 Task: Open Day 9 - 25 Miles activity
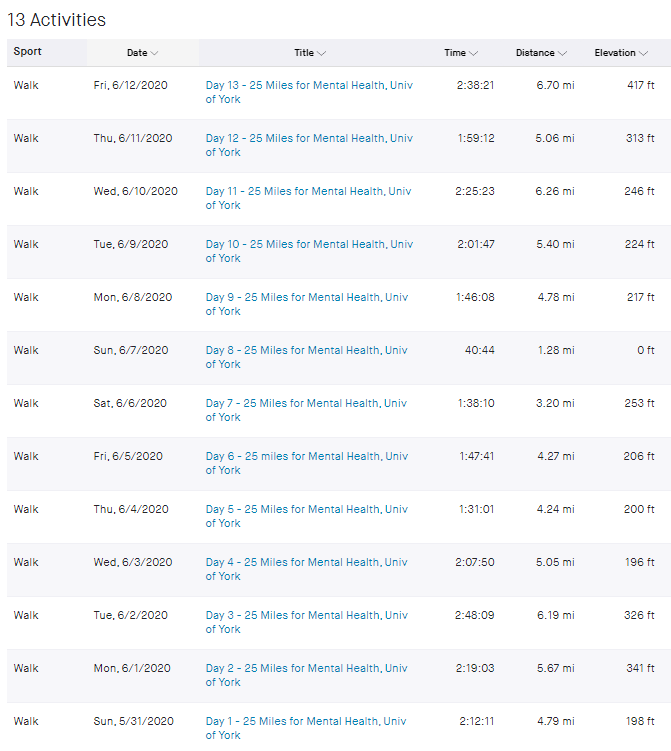click(x=307, y=304)
